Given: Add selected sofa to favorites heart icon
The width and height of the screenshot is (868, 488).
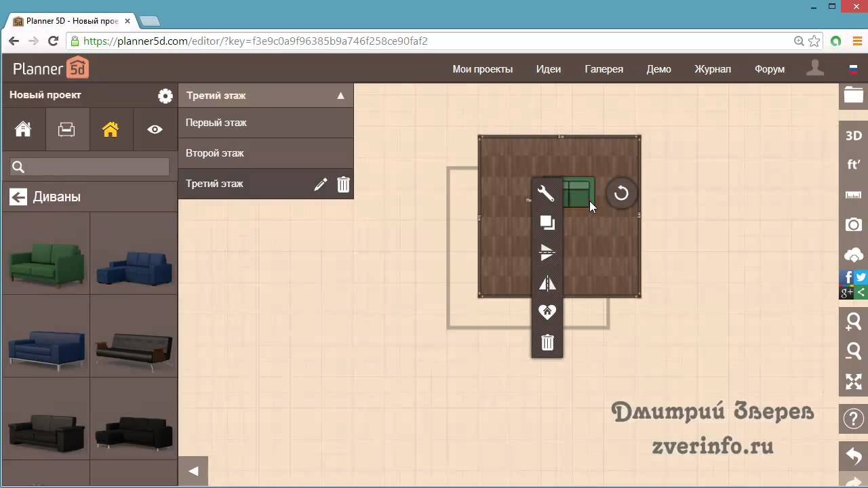Looking at the screenshot, I should (547, 312).
